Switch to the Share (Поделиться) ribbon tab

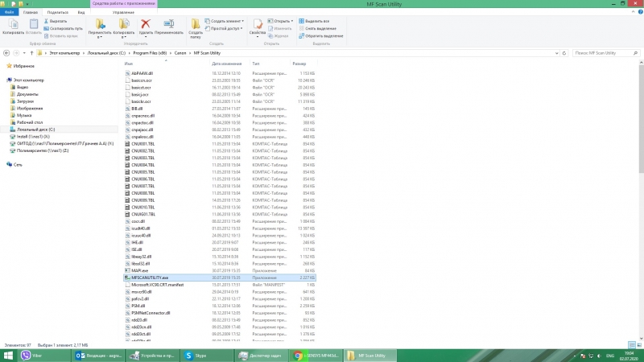tap(57, 13)
